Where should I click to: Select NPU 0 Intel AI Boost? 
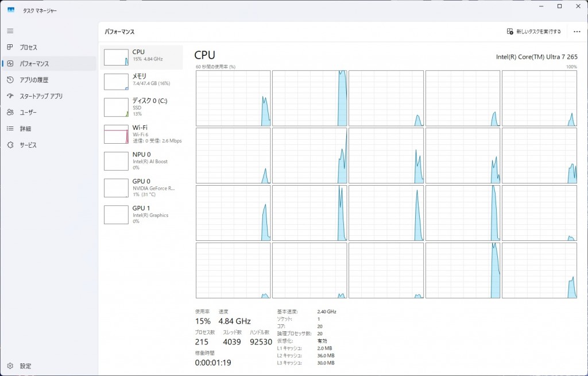[141, 160]
